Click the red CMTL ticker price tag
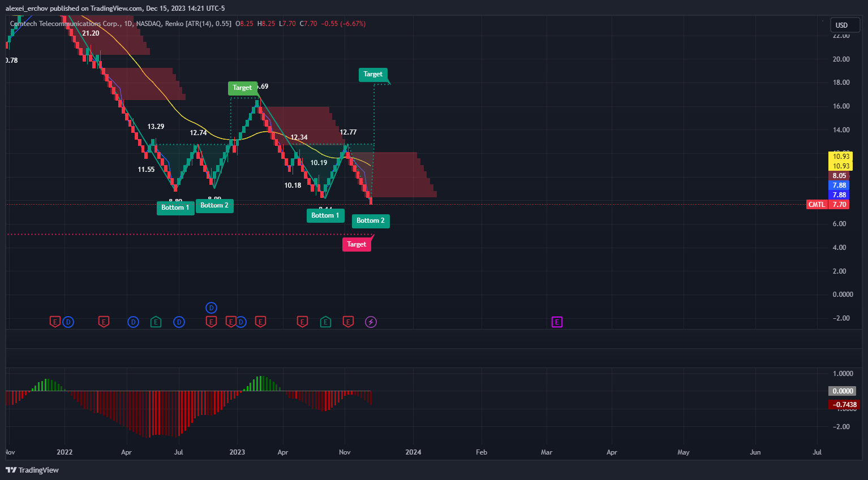 coord(817,205)
